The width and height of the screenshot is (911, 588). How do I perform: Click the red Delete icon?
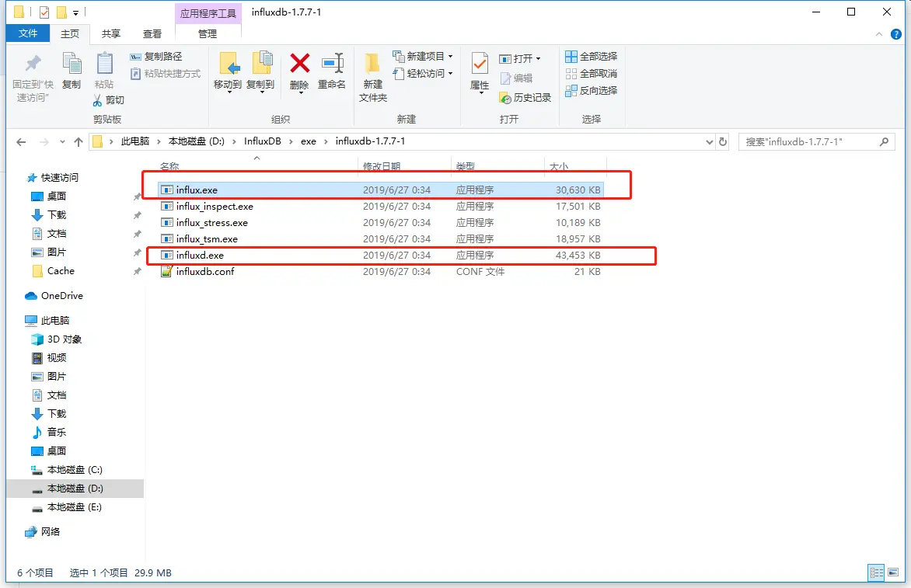(x=300, y=63)
